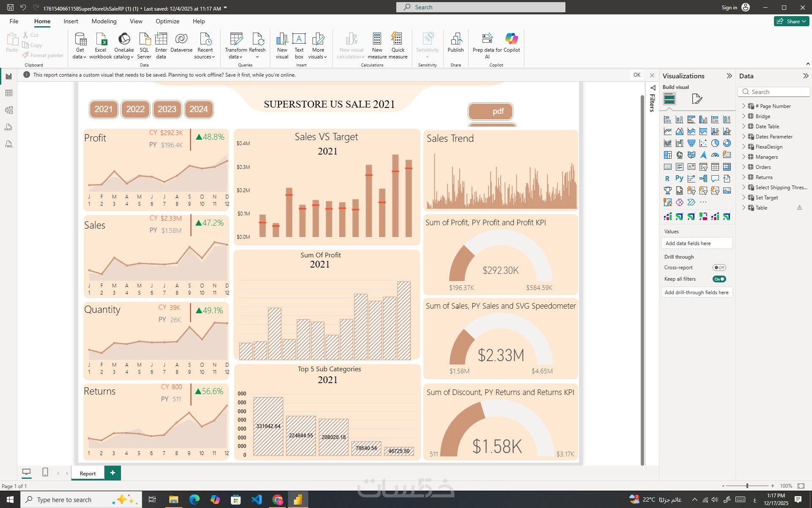The width and height of the screenshot is (812, 508).
Task: Toggle the Cross-report switch
Action: (719, 268)
